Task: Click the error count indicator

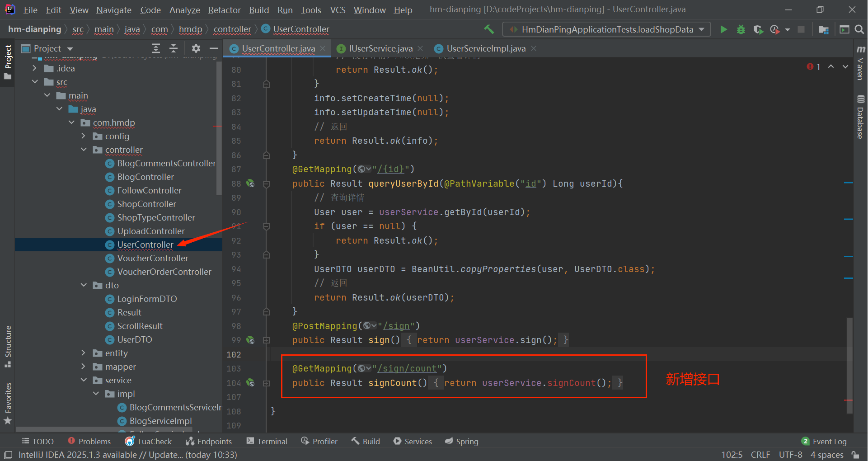Action: coord(813,66)
